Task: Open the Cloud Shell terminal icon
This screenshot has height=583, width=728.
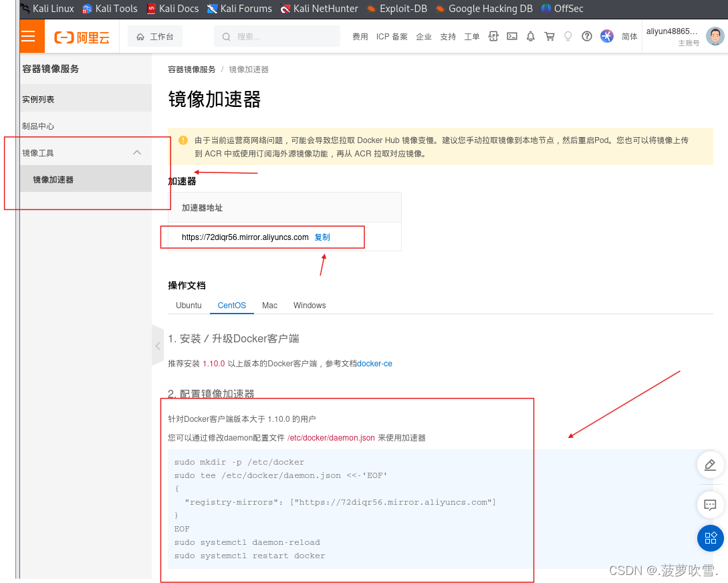Action: click(x=512, y=36)
